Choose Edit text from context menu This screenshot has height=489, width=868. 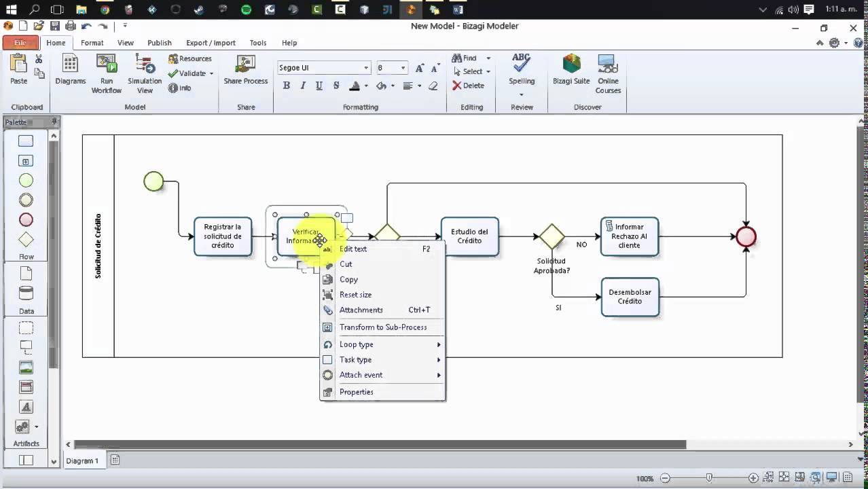point(382,249)
